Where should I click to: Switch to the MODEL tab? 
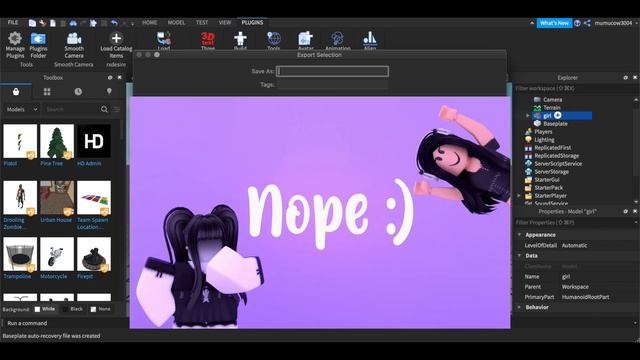176,22
